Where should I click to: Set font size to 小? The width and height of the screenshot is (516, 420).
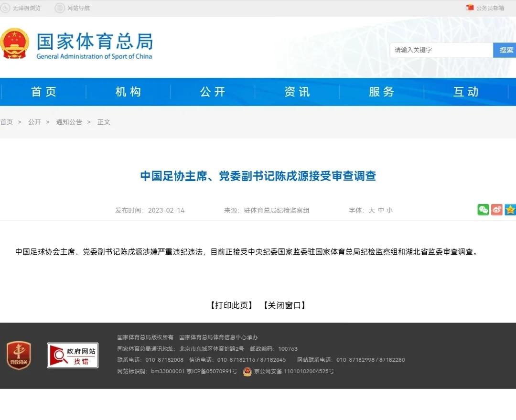tap(390, 210)
